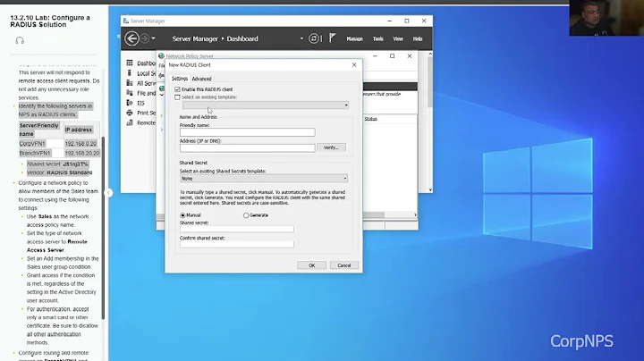Click the Shared secret input field
The image size is (644, 361).
point(236,229)
